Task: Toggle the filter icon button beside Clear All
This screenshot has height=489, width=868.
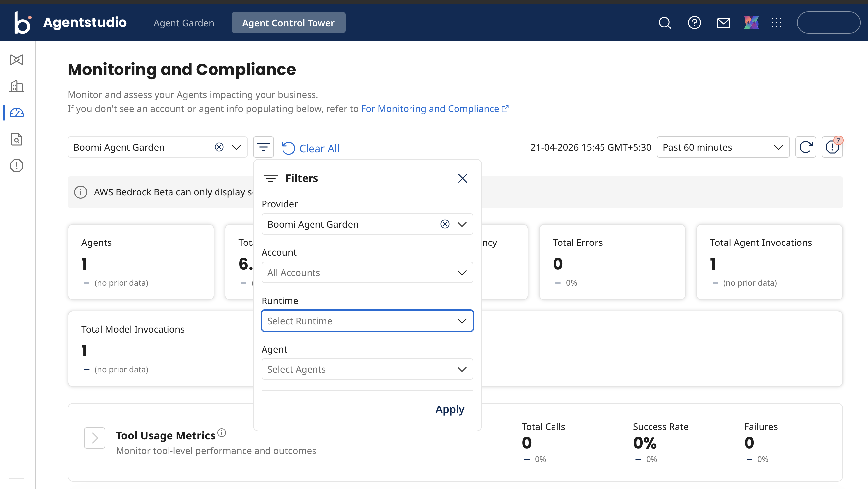Action: [x=263, y=147]
